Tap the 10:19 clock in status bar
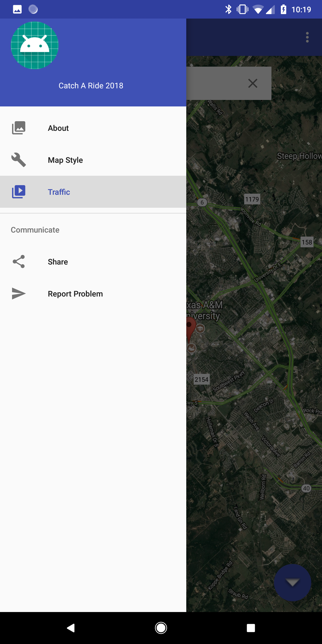The image size is (322, 644). [301, 9]
